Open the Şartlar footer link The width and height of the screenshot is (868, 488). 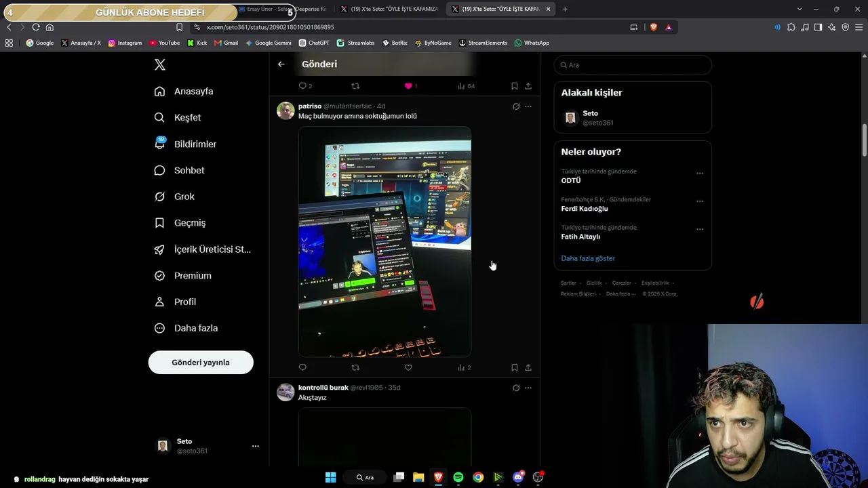pyautogui.click(x=568, y=283)
